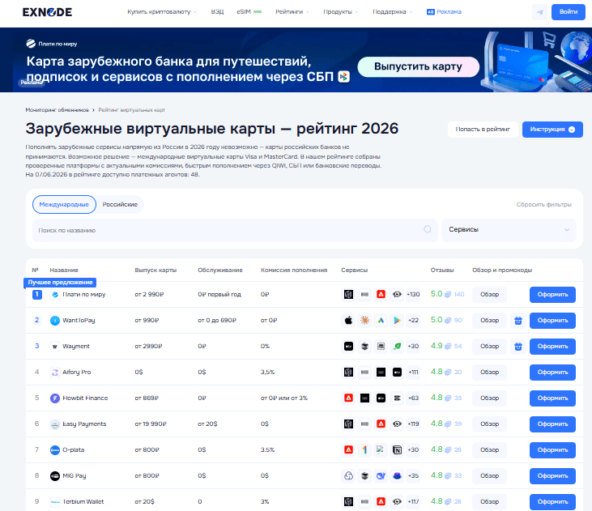
Task: Click Оформить for MIG Pay
Action: coord(552,476)
